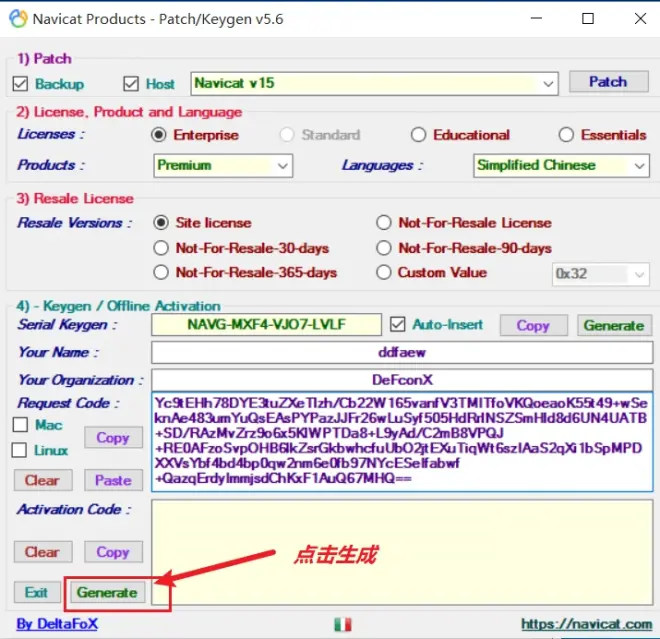Toggle the Host checkbox
Viewport: 660px width, 639px height.
131,84
